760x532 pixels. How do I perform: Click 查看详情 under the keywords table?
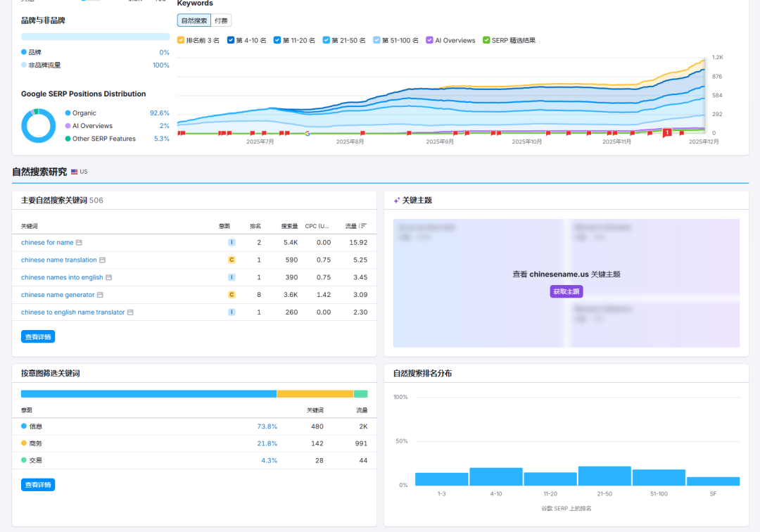point(38,337)
